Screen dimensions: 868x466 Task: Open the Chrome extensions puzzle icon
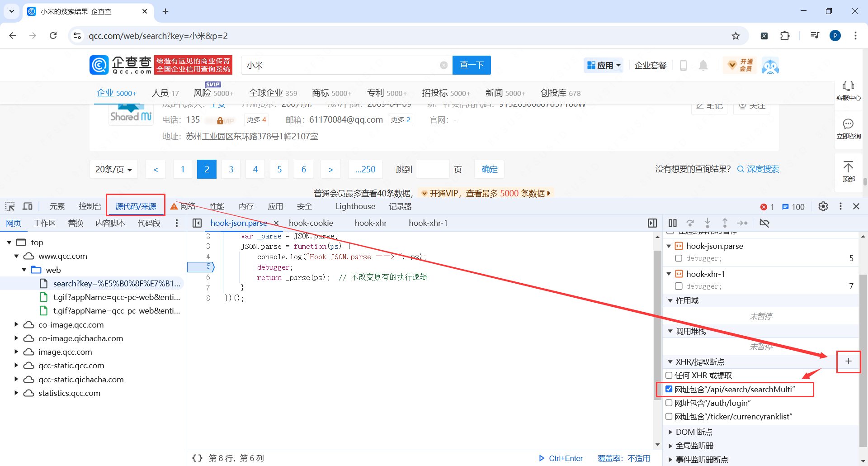coord(785,36)
